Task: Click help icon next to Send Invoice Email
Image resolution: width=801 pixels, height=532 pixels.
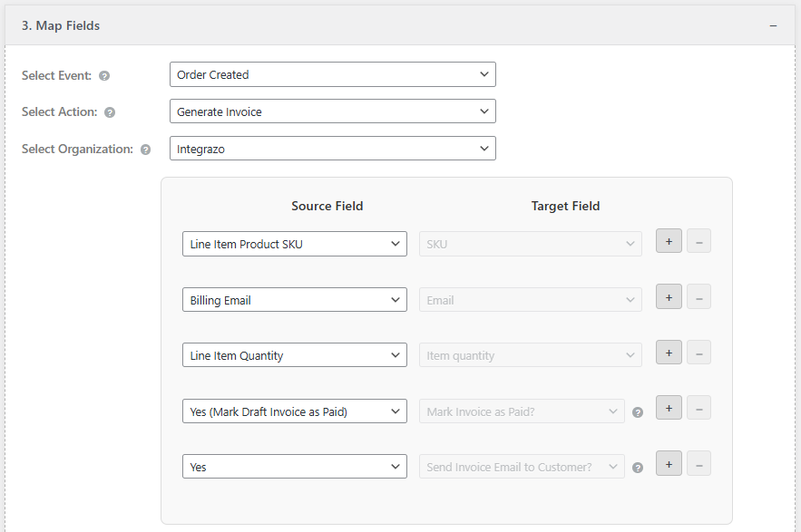Action: (638, 469)
